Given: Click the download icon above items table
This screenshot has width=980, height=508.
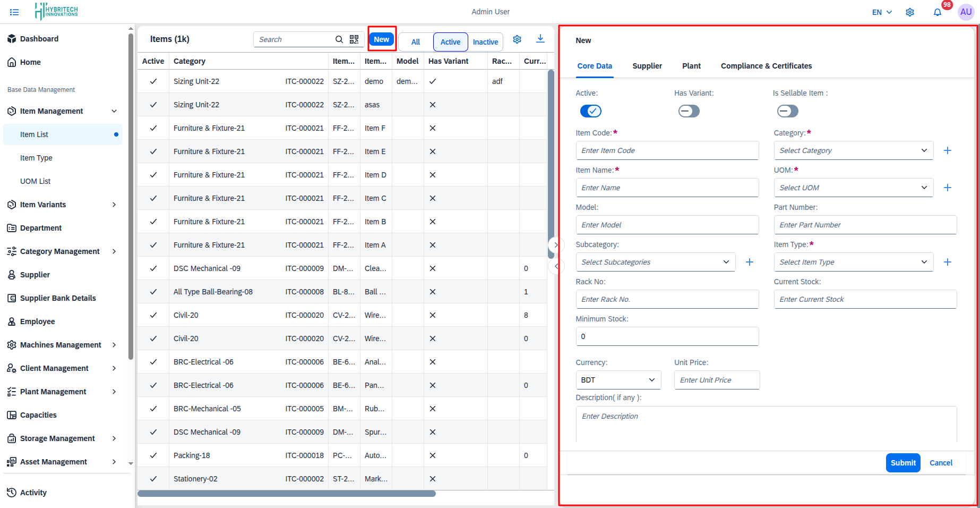Looking at the screenshot, I should click(x=540, y=39).
